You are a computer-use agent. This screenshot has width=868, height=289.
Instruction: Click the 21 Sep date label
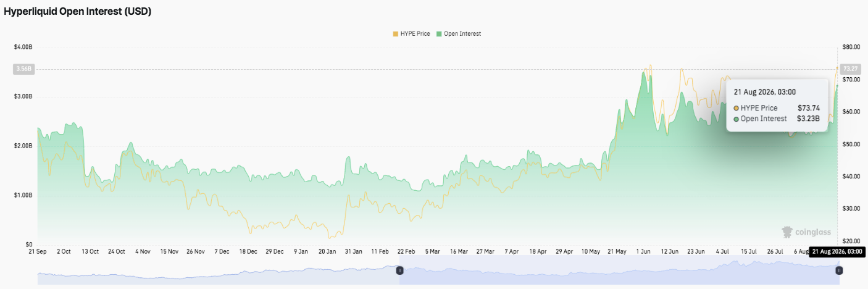tap(38, 252)
